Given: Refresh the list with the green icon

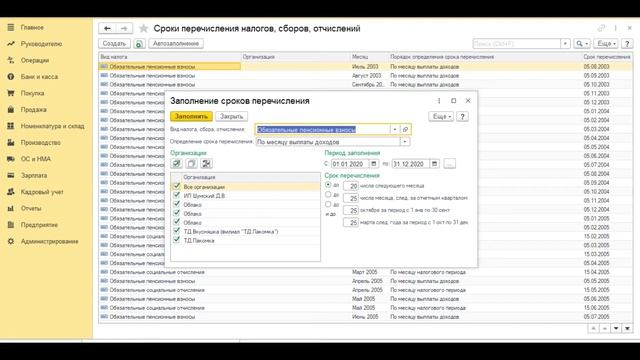Looking at the screenshot, I should 139,44.
